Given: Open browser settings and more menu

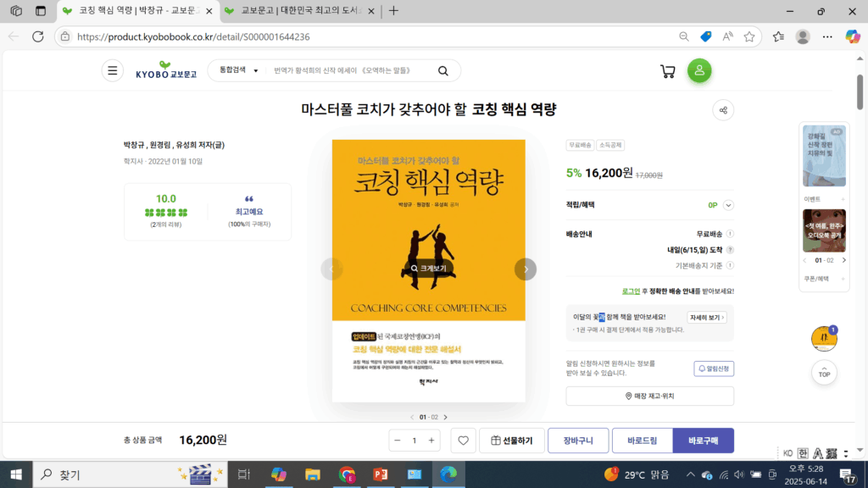Looking at the screenshot, I should (x=827, y=36).
